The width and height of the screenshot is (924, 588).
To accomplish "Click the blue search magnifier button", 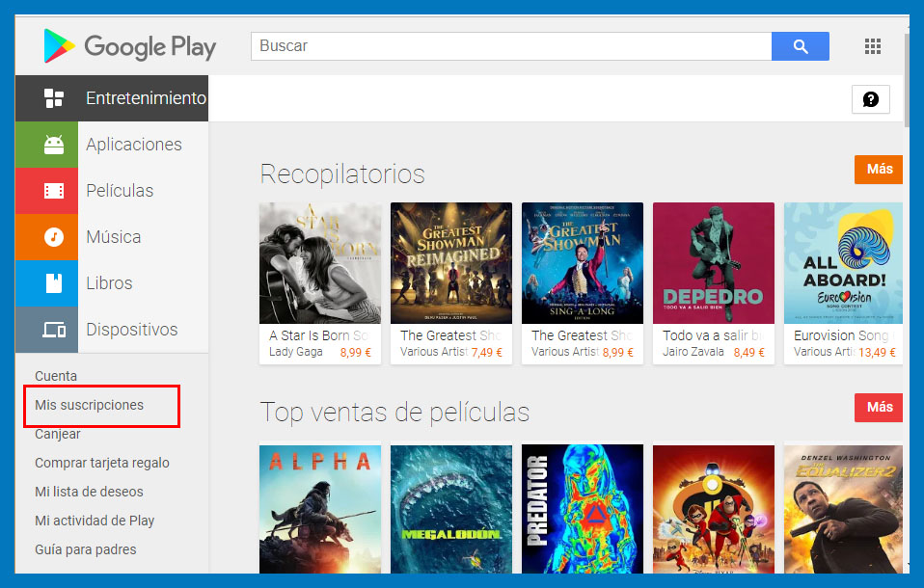I will pyautogui.click(x=801, y=46).
